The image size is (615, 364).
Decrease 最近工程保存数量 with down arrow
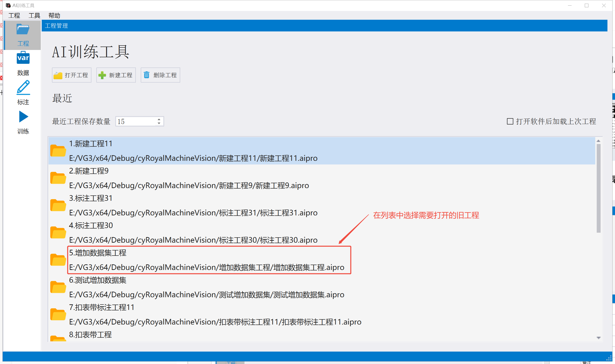coord(159,123)
